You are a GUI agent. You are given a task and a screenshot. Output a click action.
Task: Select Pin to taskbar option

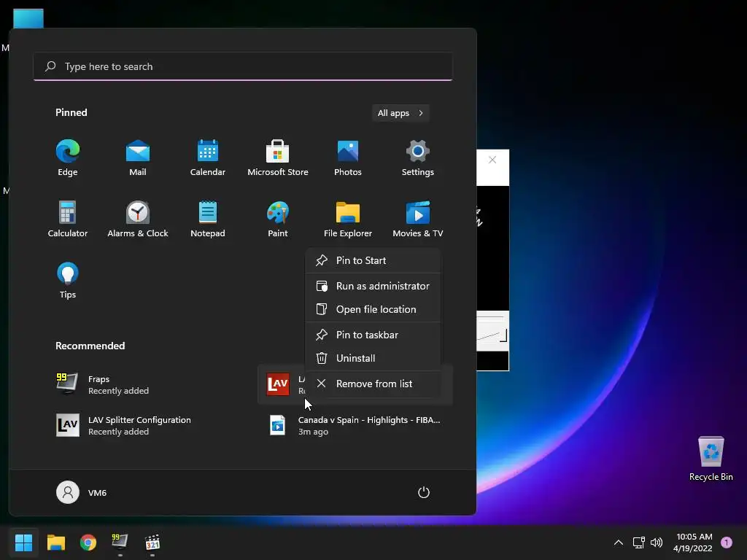pos(373,335)
